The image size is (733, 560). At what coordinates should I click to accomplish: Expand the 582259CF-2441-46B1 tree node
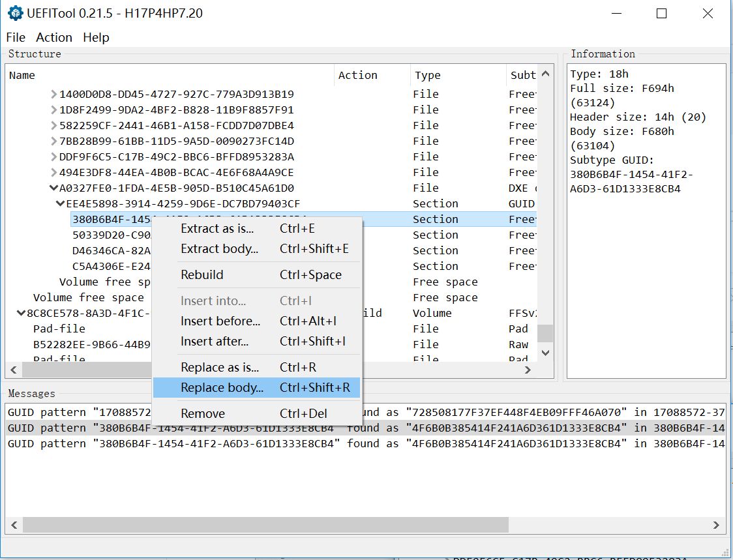point(54,126)
